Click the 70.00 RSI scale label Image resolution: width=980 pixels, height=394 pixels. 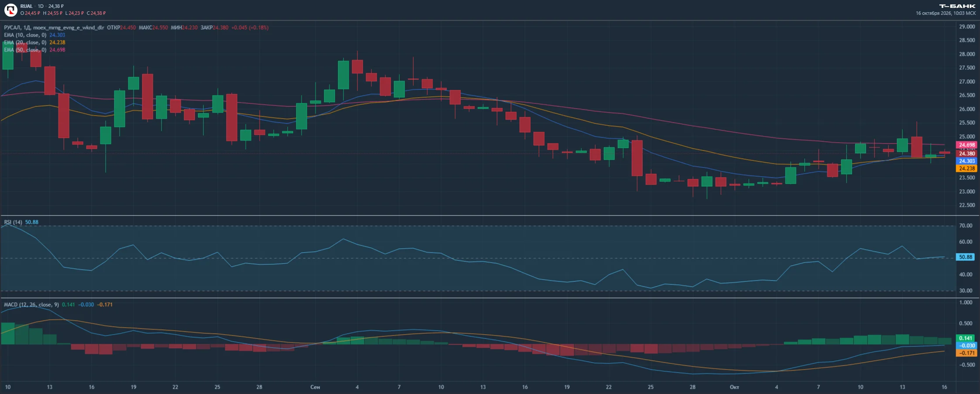pos(966,226)
